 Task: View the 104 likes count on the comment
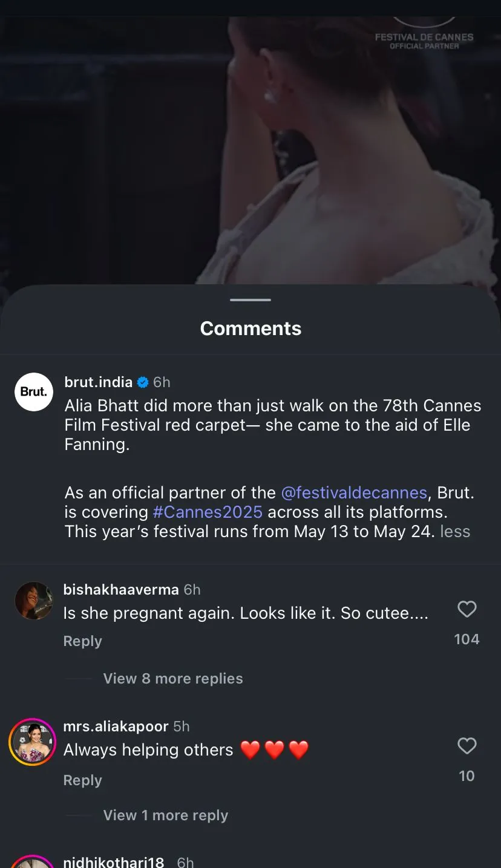point(467,639)
